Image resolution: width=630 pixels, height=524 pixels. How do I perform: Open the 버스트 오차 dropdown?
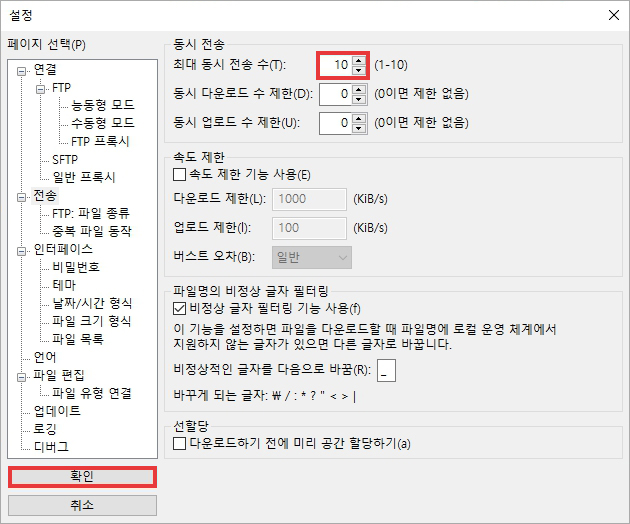point(312,257)
